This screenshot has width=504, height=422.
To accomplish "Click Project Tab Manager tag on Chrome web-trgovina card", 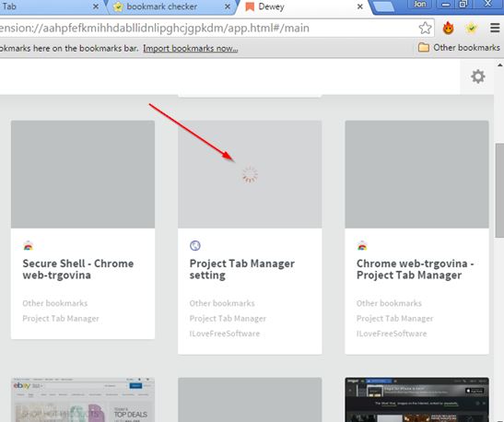I will tap(394, 319).
